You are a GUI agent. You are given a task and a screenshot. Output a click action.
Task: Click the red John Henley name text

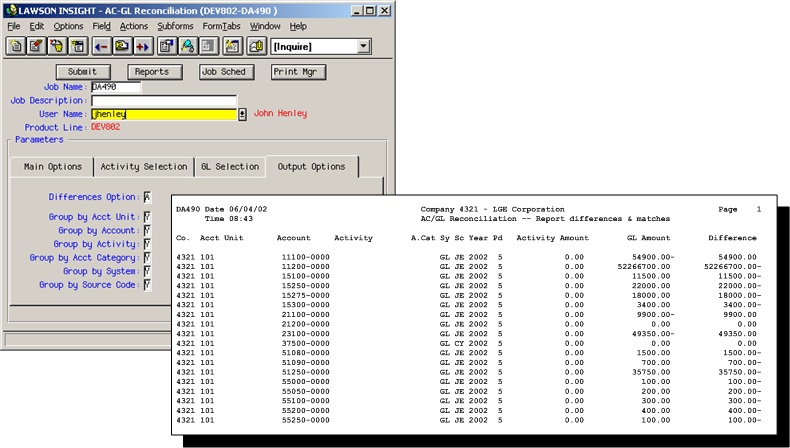[x=280, y=113]
